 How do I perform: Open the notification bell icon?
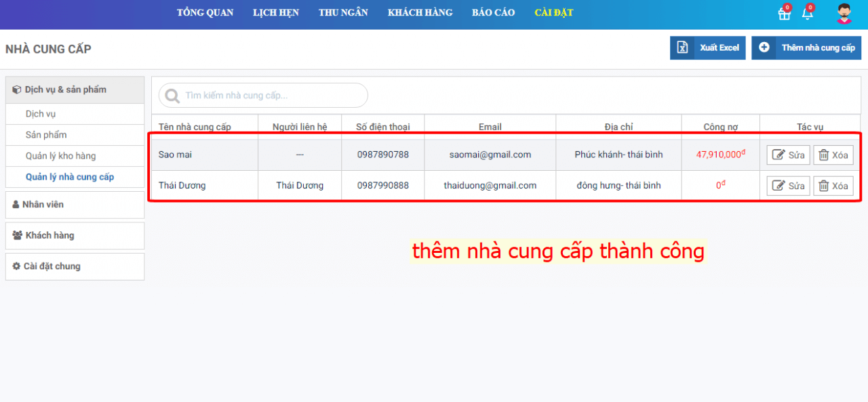pos(807,14)
